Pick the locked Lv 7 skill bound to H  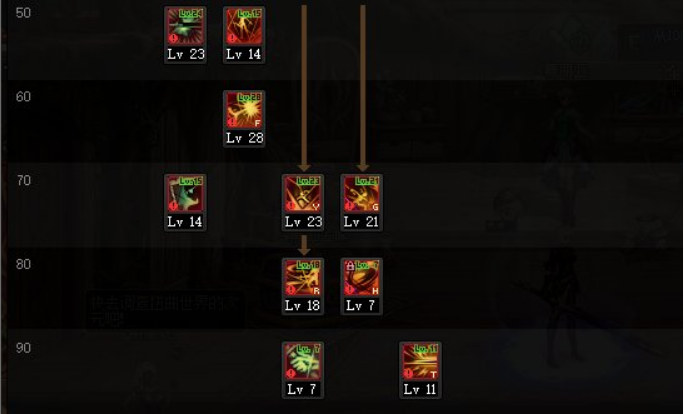[x=362, y=286]
